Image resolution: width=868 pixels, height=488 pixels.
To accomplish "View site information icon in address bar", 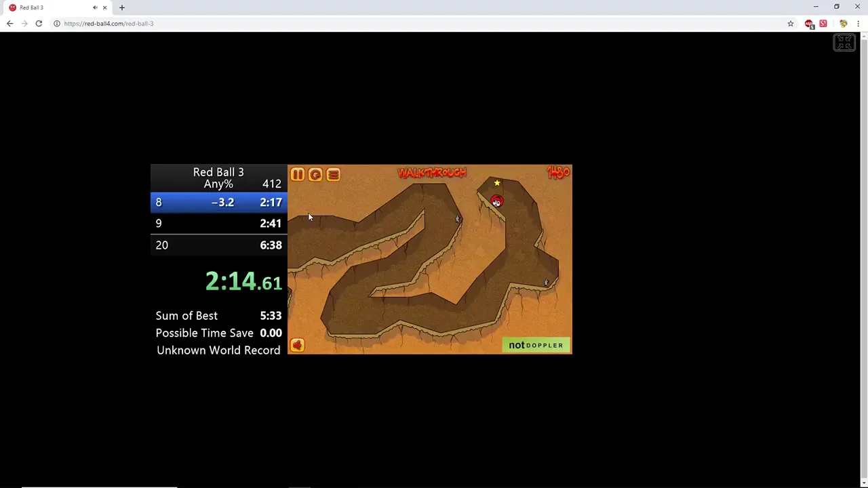I will 57,24.
